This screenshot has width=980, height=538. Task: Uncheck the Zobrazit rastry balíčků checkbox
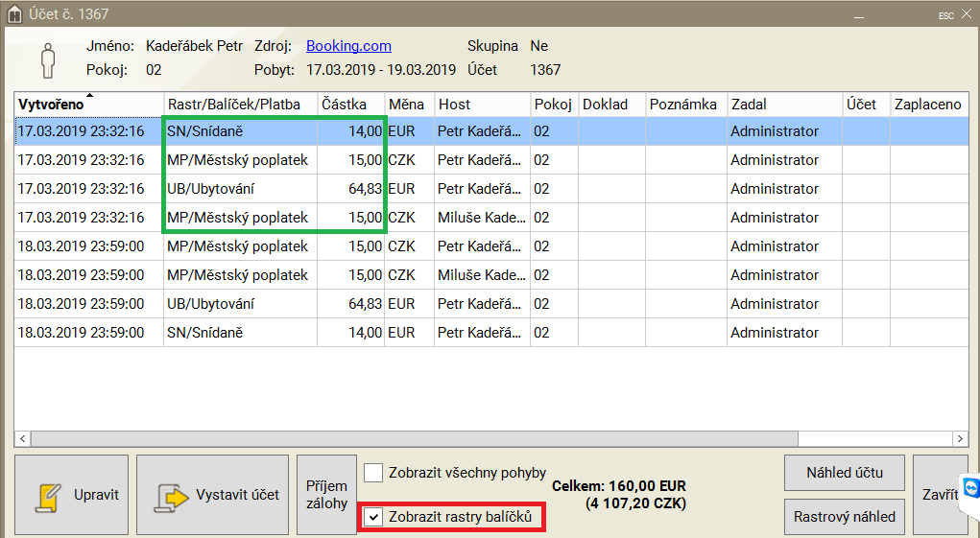373,517
